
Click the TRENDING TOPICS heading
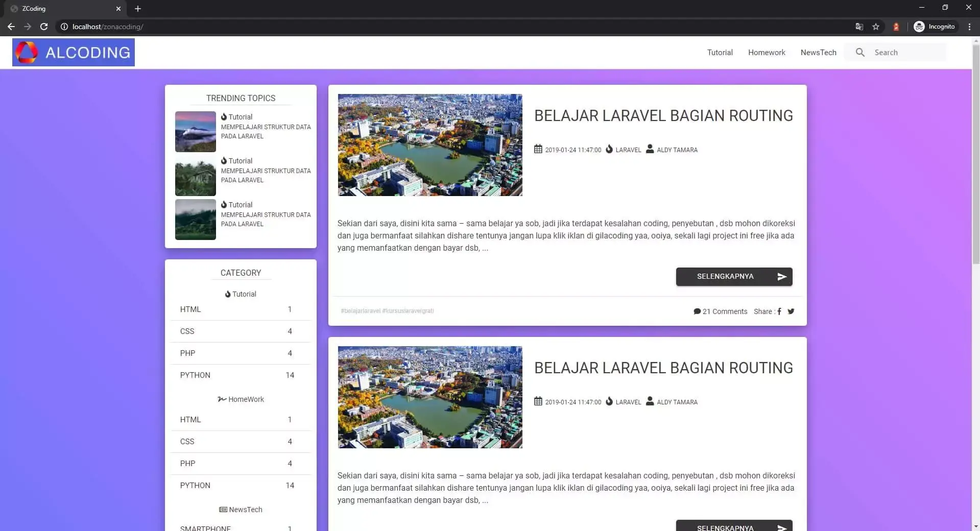coord(241,98)
